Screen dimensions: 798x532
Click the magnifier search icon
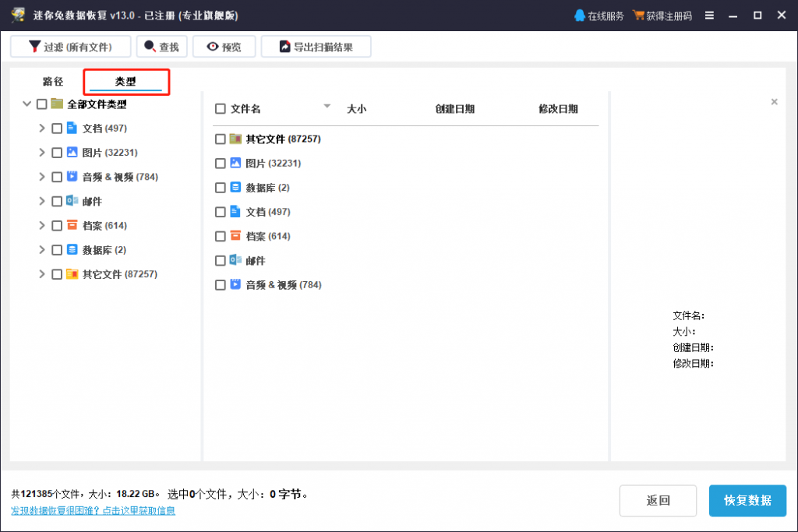click(x=150, y=46)
